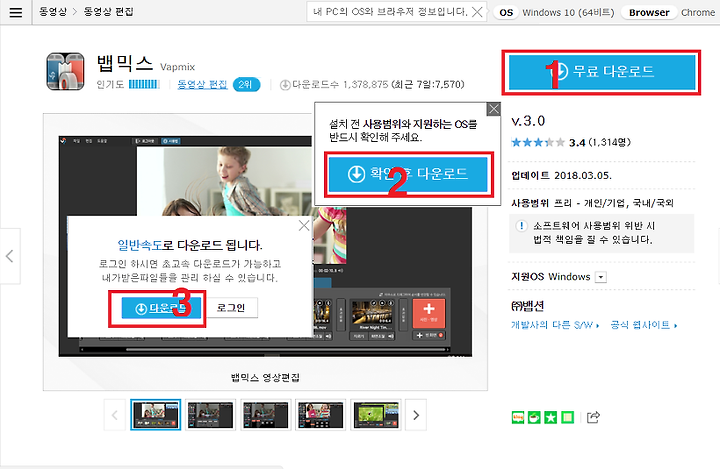Close the install notice popup
This screenshot has width=720, height=469.
pyautogui.click(x=493, y=109)
